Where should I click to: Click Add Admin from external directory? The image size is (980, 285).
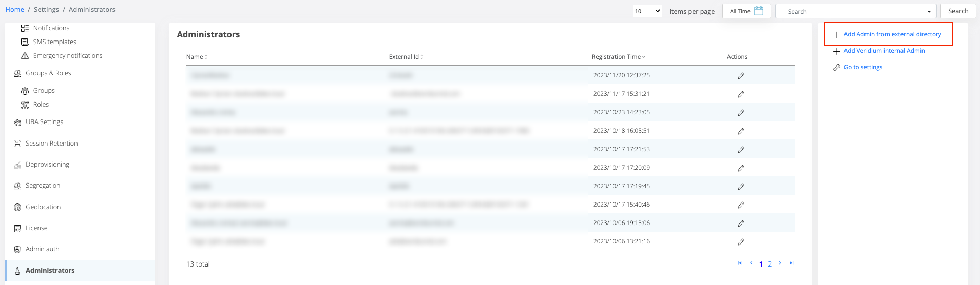click(892, 34)
